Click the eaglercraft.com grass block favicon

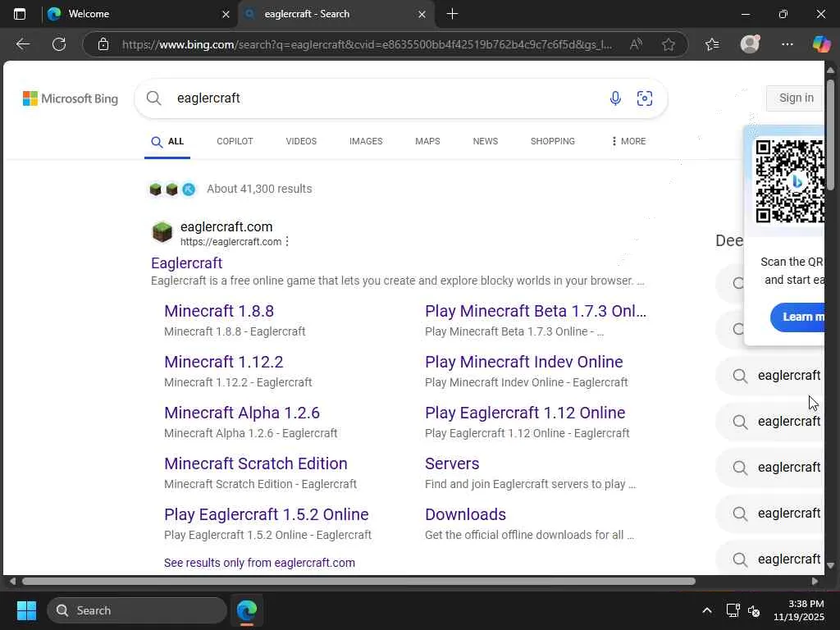[162, 232]
